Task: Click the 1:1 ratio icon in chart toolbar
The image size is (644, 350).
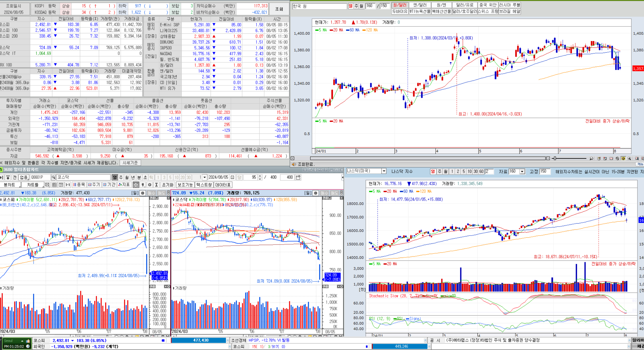Action: pos(68,185)
